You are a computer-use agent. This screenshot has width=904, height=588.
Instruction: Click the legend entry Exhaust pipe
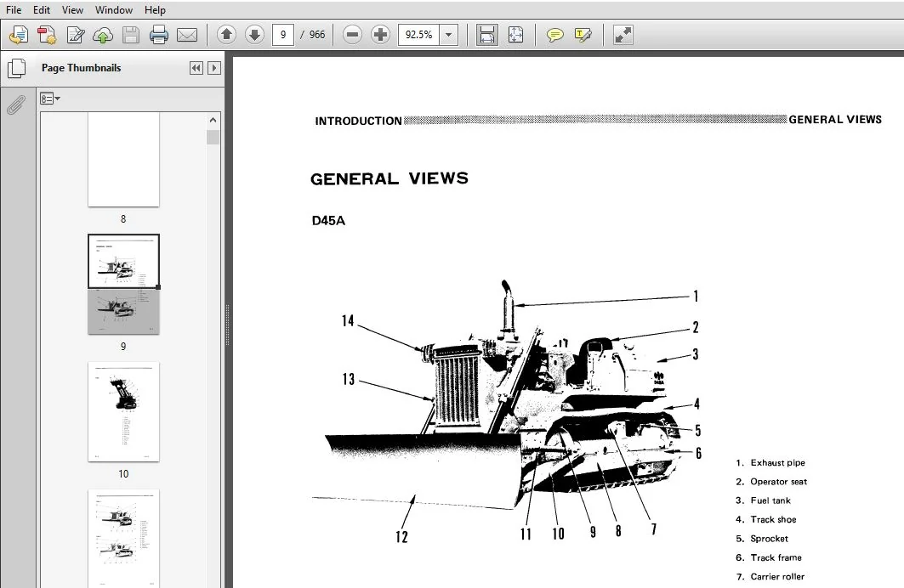[x=777, y=462]
